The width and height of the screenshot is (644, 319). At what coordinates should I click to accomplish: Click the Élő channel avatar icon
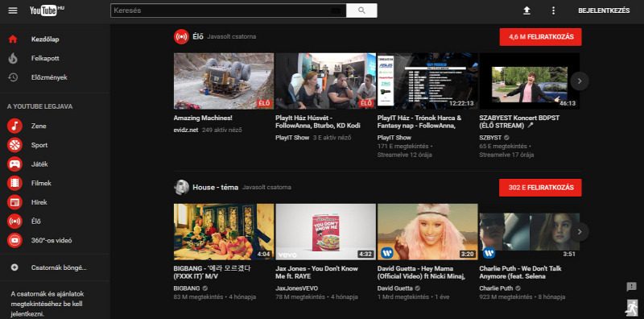181,36
